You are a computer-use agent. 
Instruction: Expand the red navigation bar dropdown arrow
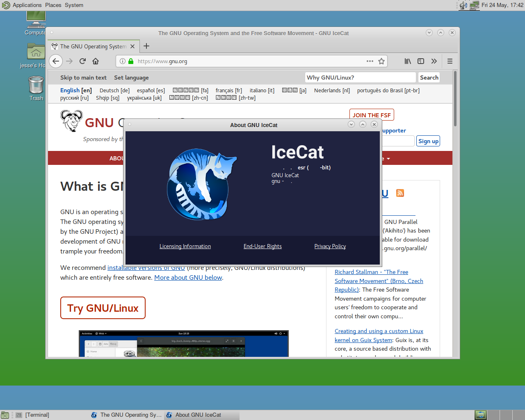tap(388, 159)
